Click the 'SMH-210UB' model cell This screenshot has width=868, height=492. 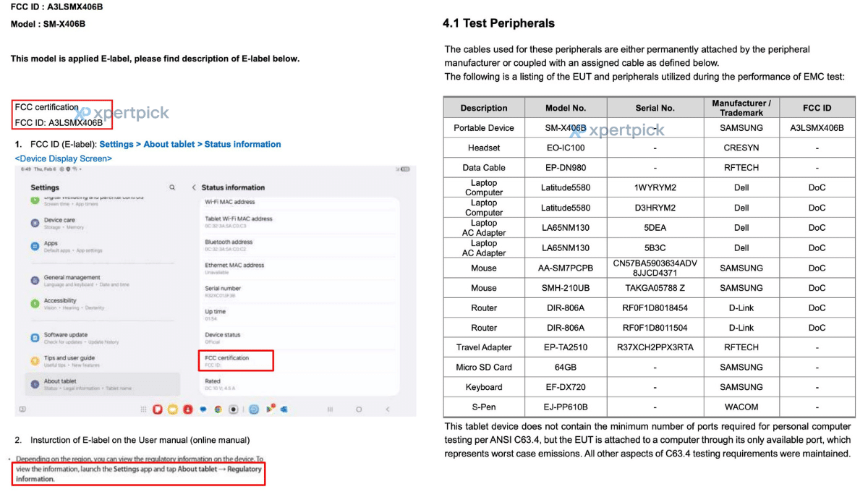point(566,288)
